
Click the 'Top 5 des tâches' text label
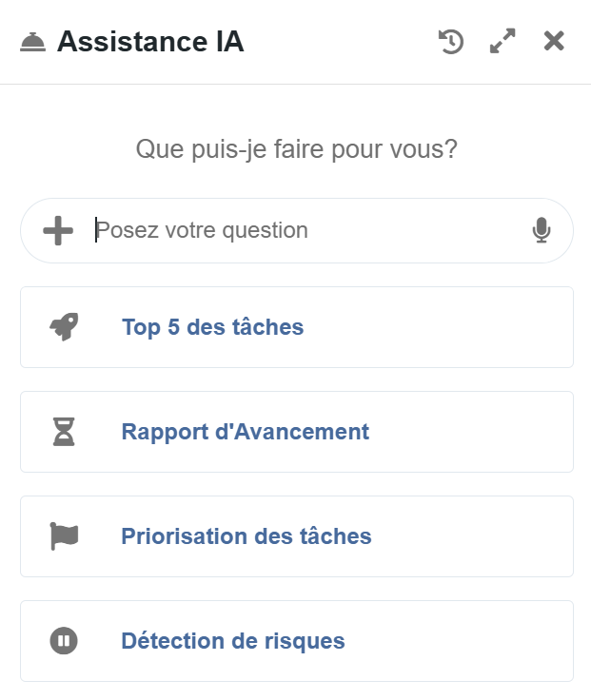click(212, 327)
